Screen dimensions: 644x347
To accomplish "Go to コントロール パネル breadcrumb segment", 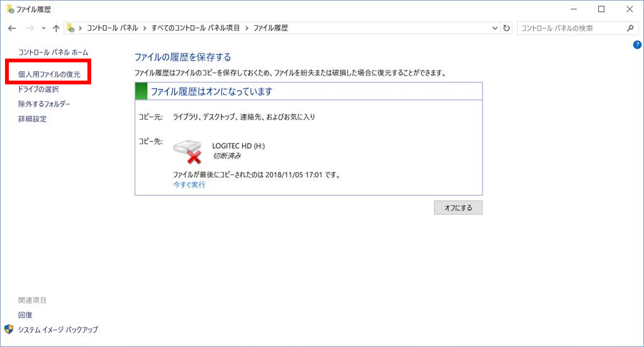I will (113, 28).
